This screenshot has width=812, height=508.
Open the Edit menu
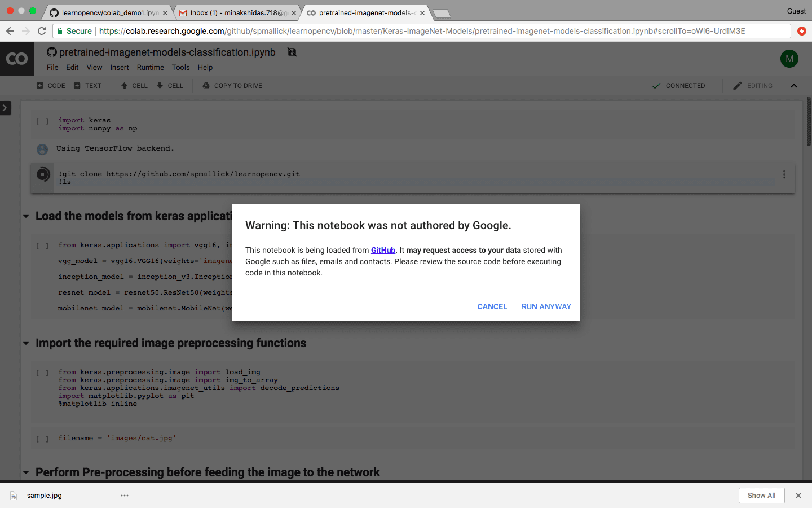pos(72,67)
